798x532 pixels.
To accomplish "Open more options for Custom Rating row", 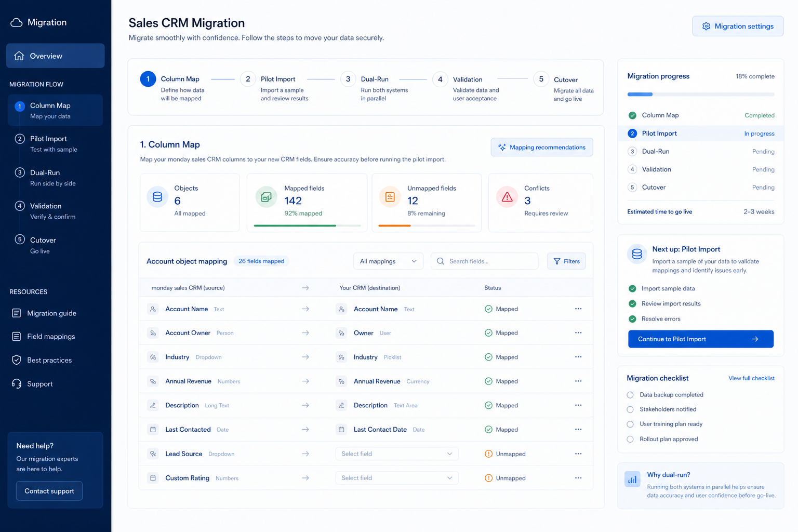I will click(x=578, y=477).
